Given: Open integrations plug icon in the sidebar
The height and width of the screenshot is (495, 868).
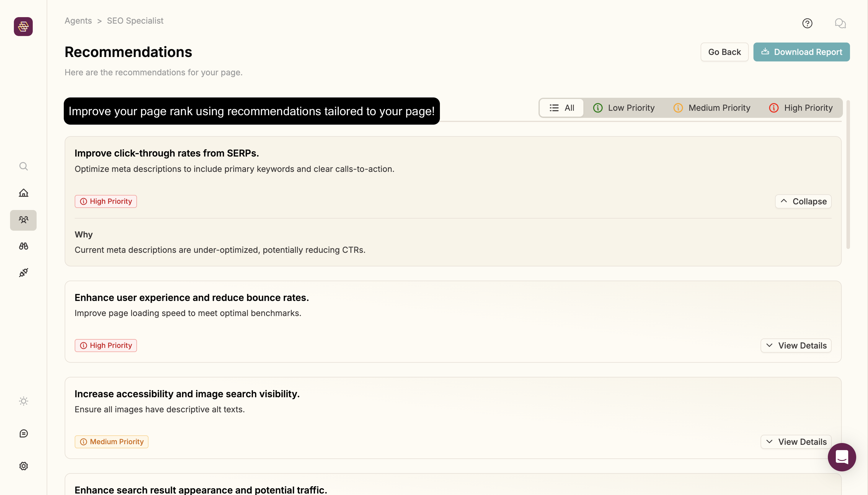Looking at the screenshot, I should click(23, 273).
